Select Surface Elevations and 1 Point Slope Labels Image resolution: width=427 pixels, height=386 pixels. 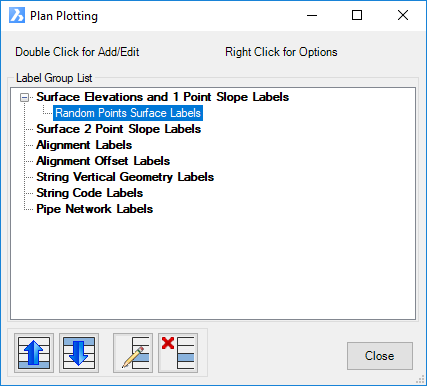tap(163, 97)
